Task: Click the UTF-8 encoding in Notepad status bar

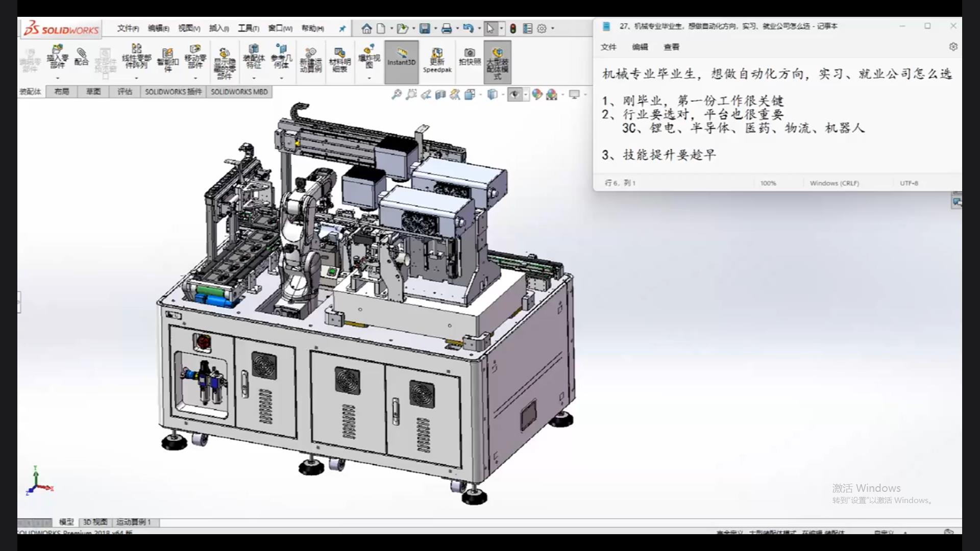Action: 909,183
